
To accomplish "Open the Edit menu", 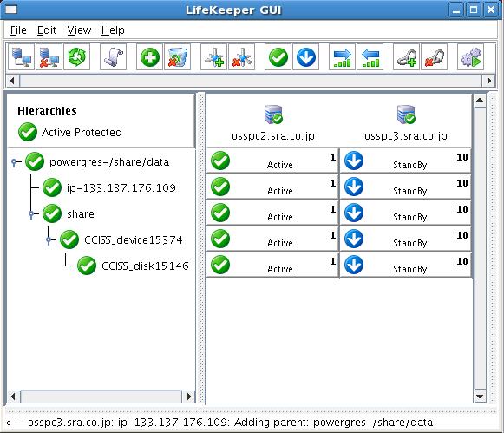I will click(47, 30).
